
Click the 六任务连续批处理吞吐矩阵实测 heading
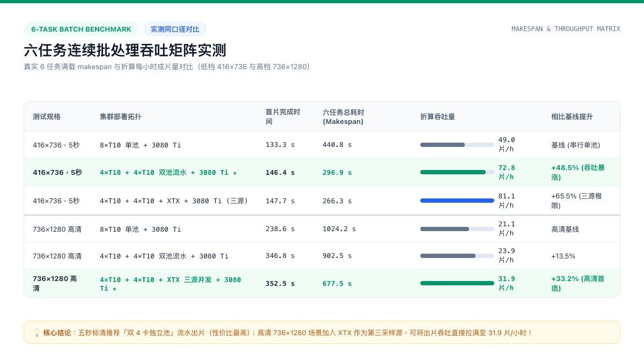(125, 50)
